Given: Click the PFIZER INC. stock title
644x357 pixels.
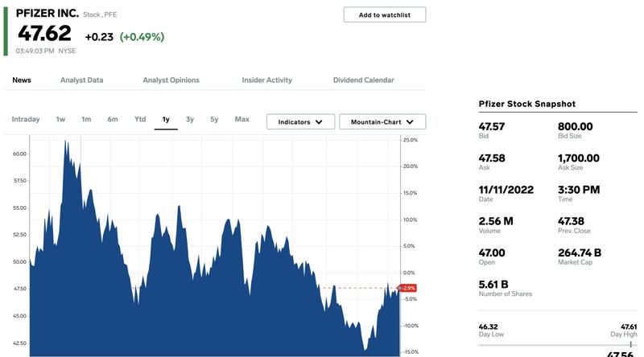Looking at the screenshot, I should [47, 13].
